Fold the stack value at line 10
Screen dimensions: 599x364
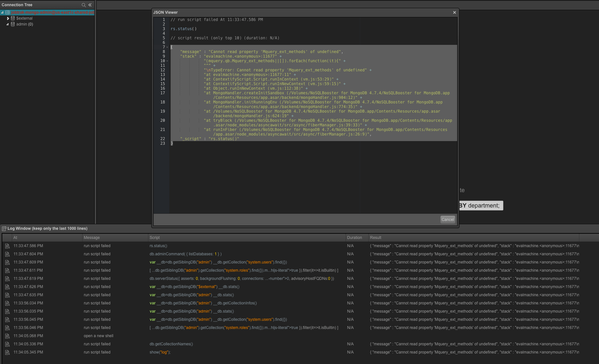point(167,61)
